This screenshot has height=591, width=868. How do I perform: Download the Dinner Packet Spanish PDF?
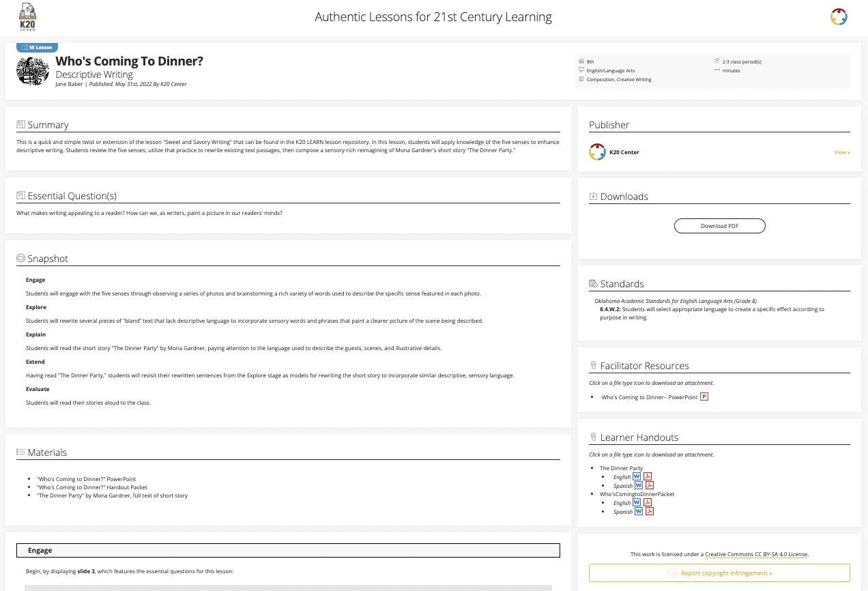pyautogui.click(x=650, y=511)
